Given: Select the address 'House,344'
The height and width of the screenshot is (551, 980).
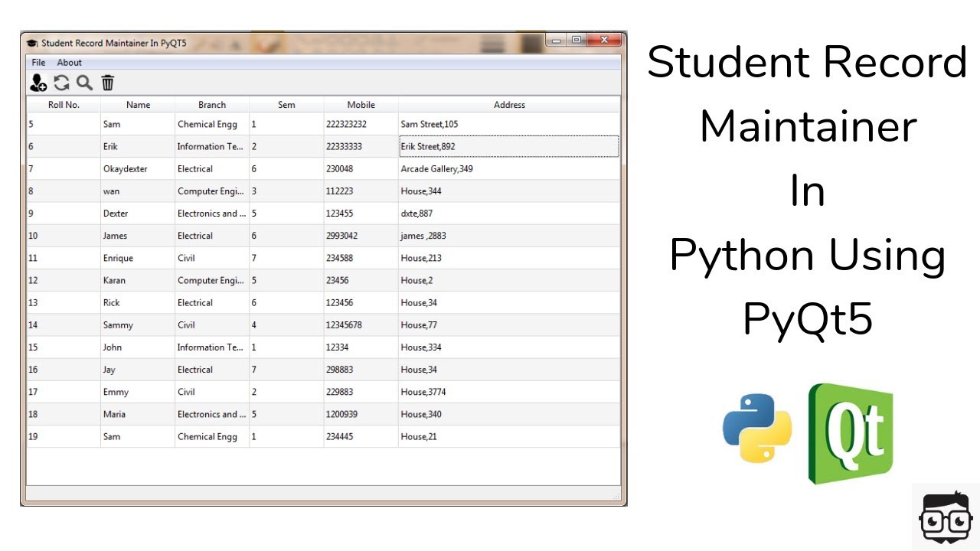Looking at the screenshot, I should point(509,191).
